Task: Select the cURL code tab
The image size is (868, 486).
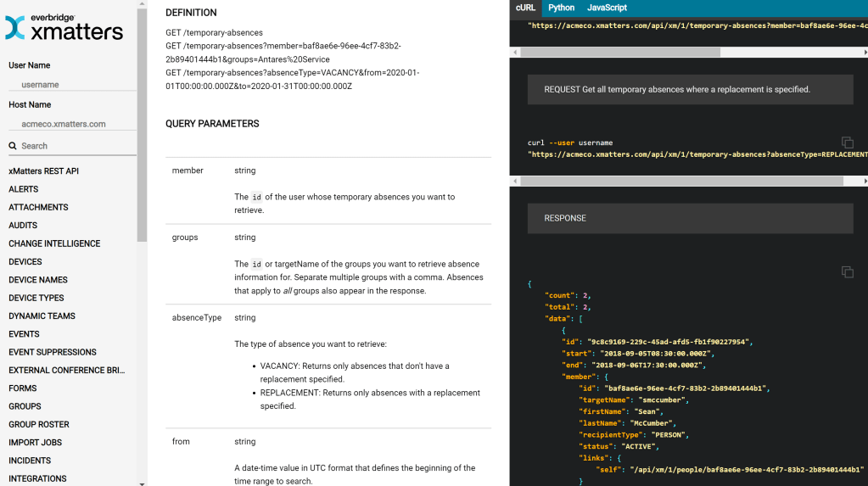Action: pyautogui.click(x=525, y=8)
